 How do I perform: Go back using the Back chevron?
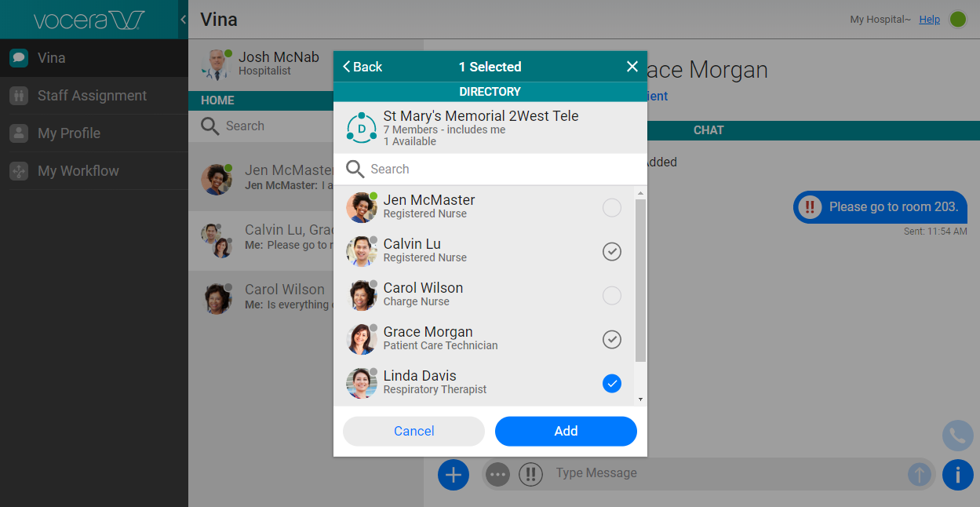coord(360,67)
